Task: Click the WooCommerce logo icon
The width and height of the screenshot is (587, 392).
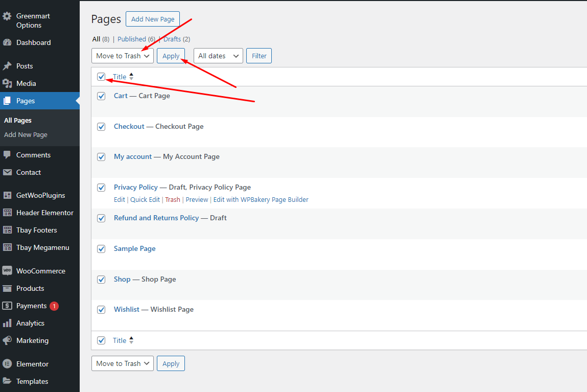Action: click(7, 271)
